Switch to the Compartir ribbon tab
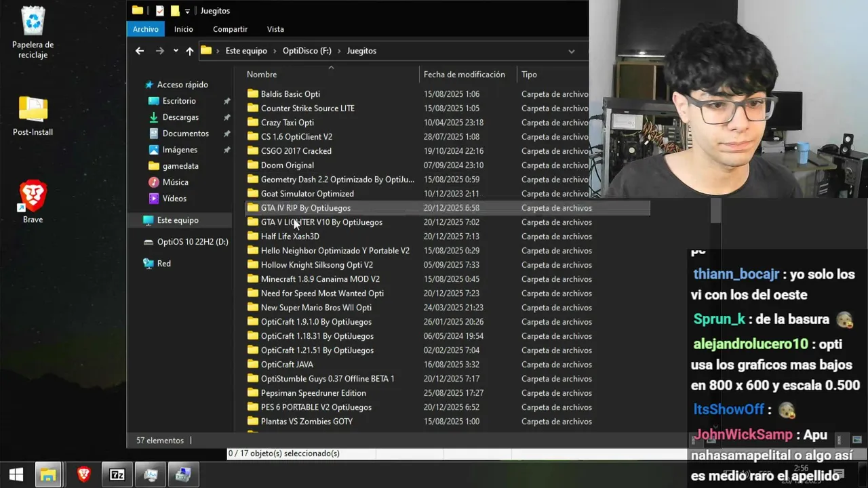Screen dimensions: 868x488 (x=230, y=29)
